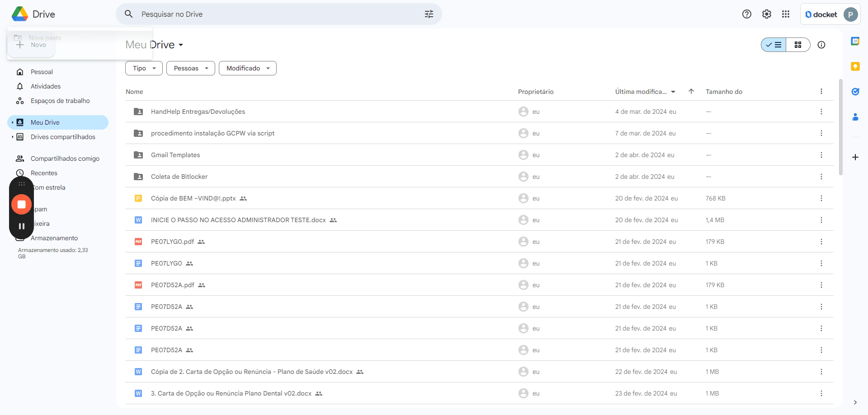
Task: Reverse sort direction arrow
Action: [x=691, y=91]
